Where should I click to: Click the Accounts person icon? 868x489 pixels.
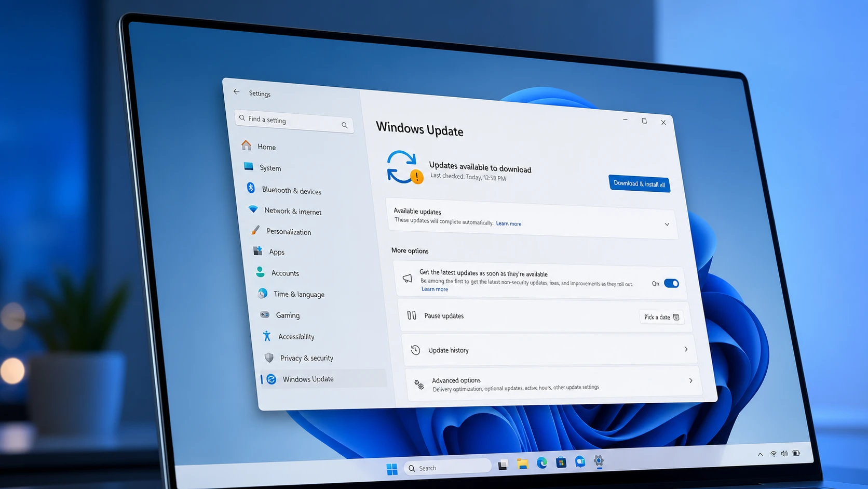click(260, 272)
